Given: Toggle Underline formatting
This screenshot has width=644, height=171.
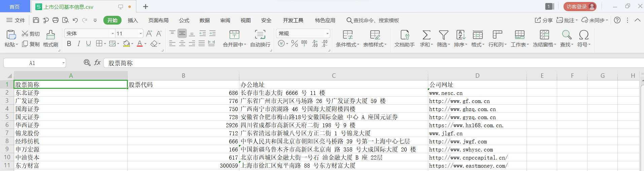Looking at the screenshot, I should [x=89, y=43].
